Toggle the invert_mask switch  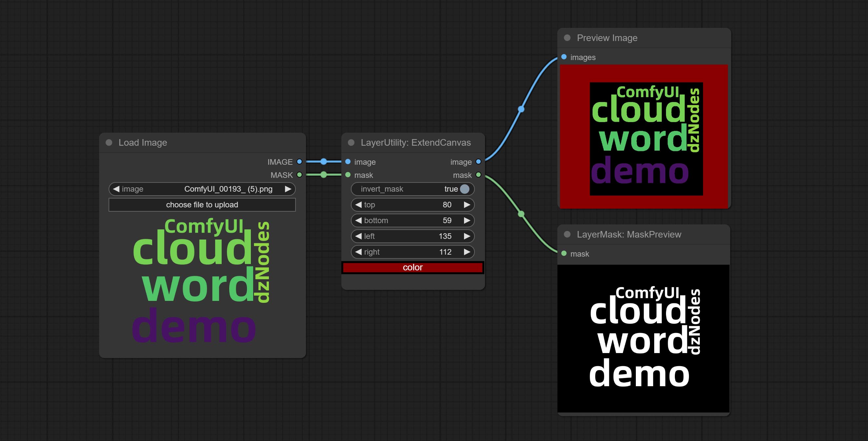(x=464, y=189)
